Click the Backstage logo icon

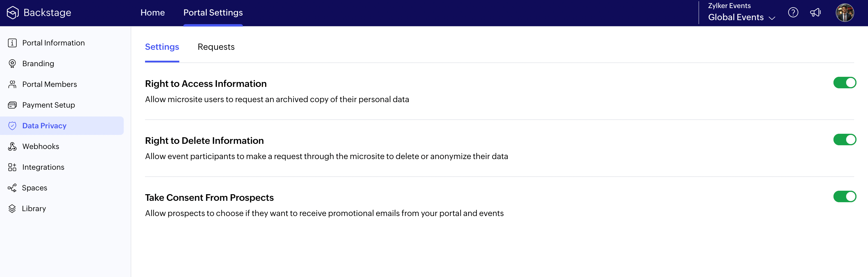pyautogui.click(x=12, y=13)
